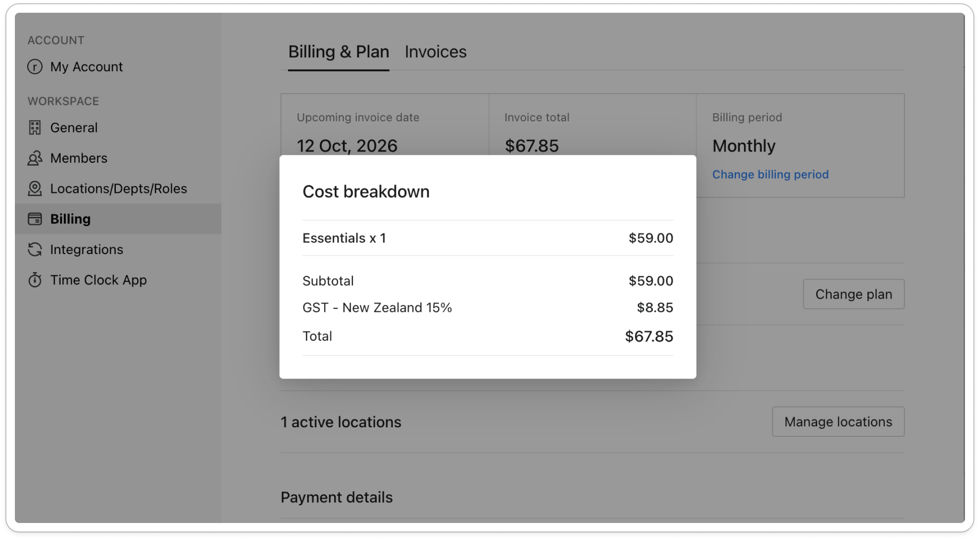Image resolution: width=980 pixels, height=540 pixels.
Task: Click the Payment details heading
Action: pyautogui.click(x=336, y=497)
